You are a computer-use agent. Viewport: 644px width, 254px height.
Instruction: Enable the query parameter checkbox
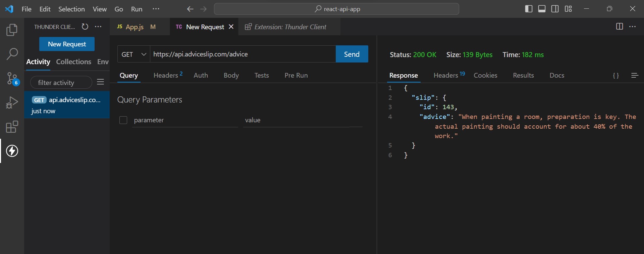[123, 120]
